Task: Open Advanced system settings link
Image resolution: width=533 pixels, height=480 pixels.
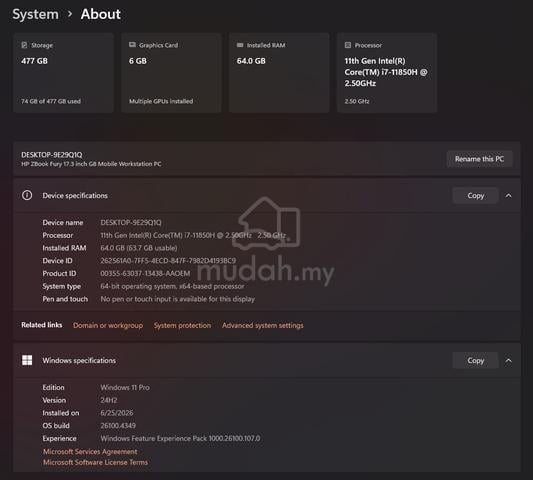Action: tap(263, 325)
